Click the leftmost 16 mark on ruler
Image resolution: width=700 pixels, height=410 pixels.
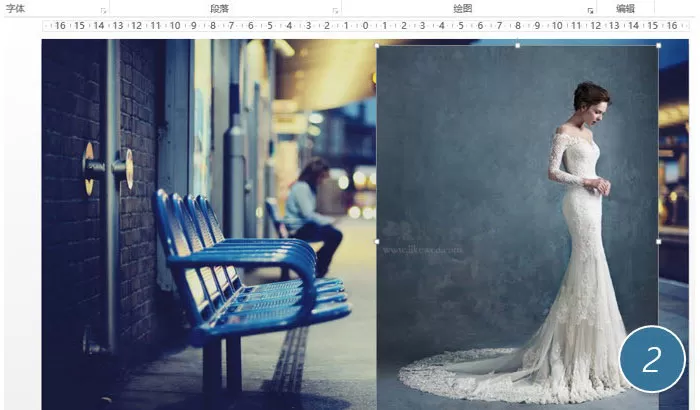coord(60,26)
